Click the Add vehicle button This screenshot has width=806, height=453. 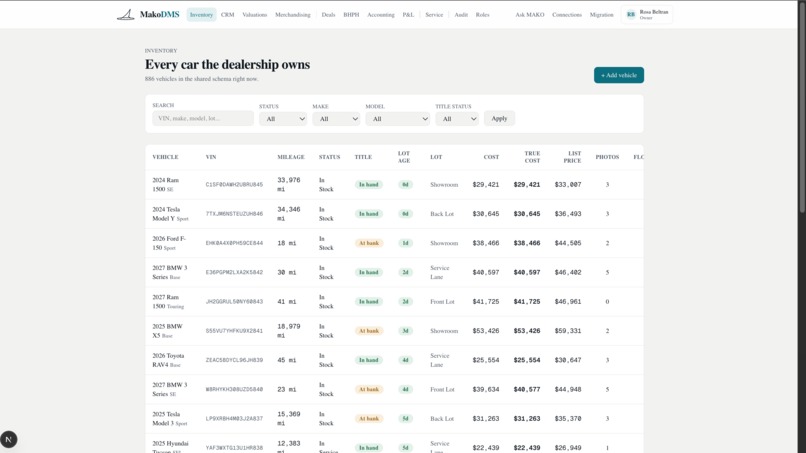pyautogui.click(x=619, y=75)
